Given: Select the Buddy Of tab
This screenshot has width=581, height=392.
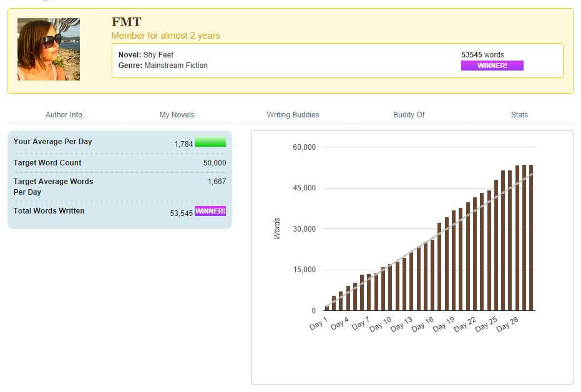Looking at the screenshot, I should click(x=409, y=115).
